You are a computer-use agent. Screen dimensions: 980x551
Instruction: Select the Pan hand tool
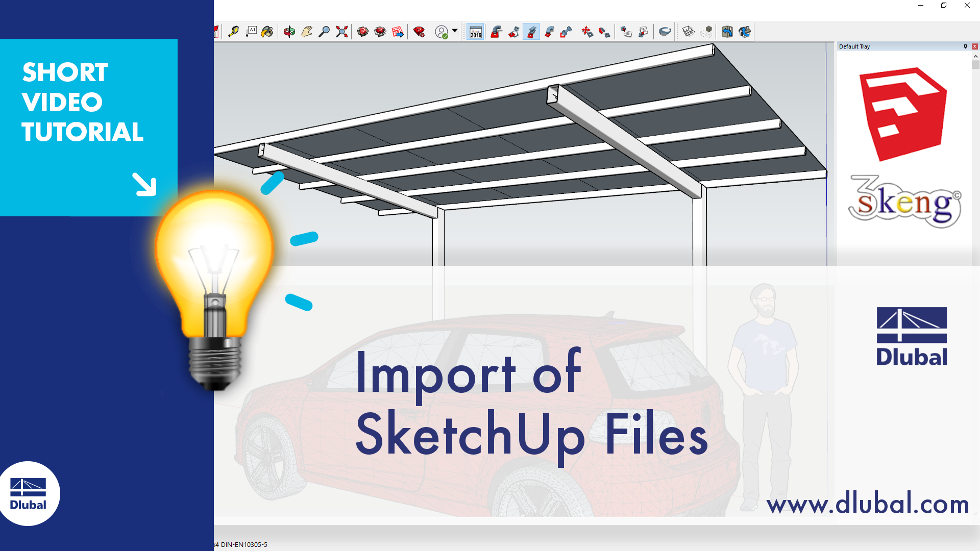point(307,32)
